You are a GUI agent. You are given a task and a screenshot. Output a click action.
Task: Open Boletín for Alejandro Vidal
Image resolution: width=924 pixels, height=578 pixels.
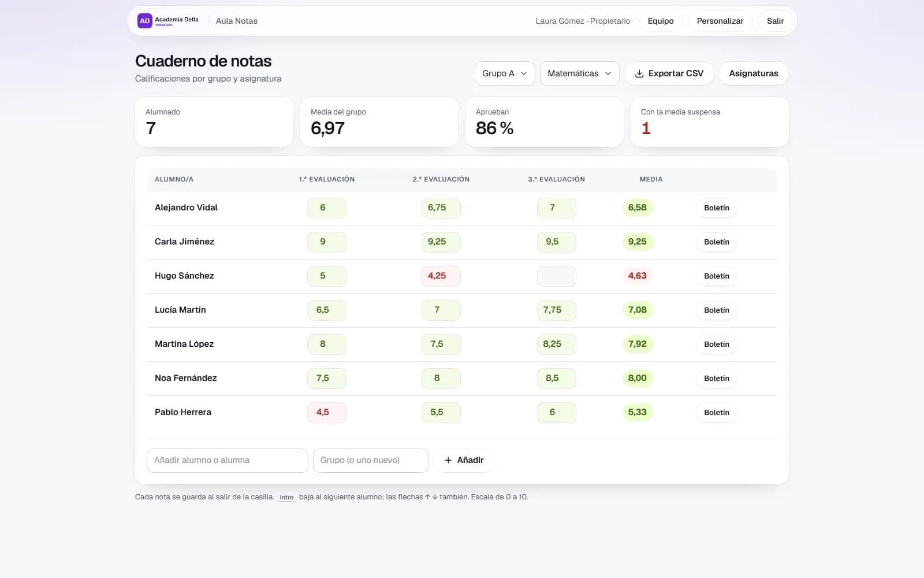[x=716, y=208]
